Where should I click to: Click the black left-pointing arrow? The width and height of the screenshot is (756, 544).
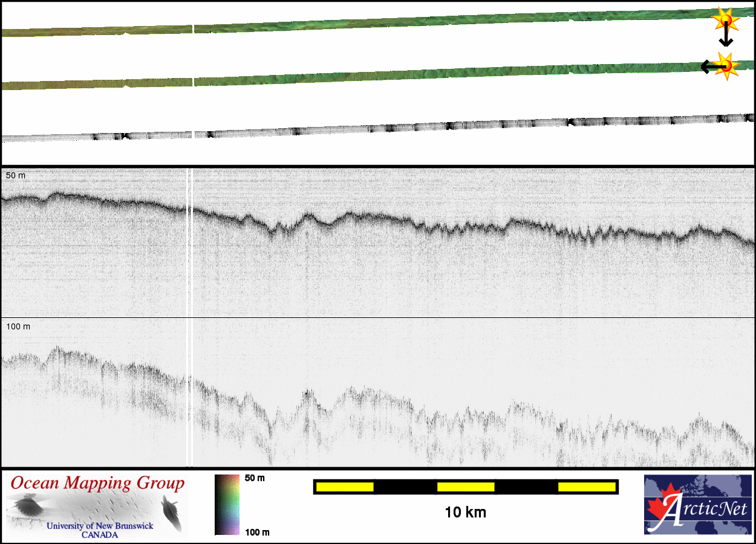tap(706, 66)
